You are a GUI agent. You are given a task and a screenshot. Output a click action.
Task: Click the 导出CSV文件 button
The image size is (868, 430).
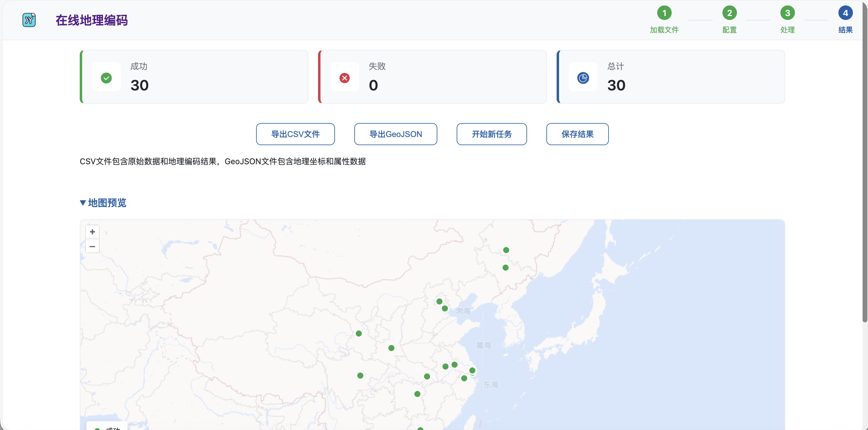[295, 134]
